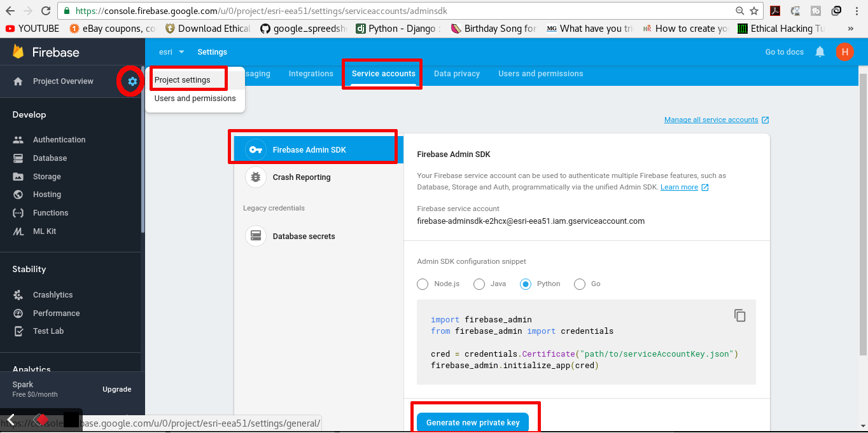The image size is (868, 433).
Task: Click the key icon for Firebase Admin SDK
Action: point(256,150)
